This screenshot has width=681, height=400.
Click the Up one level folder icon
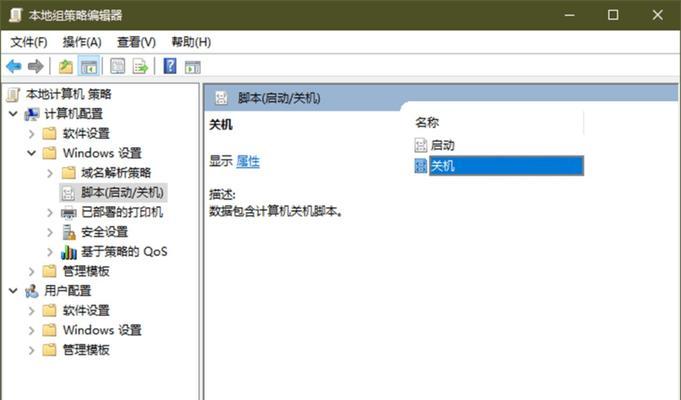(x=66, y=66)
